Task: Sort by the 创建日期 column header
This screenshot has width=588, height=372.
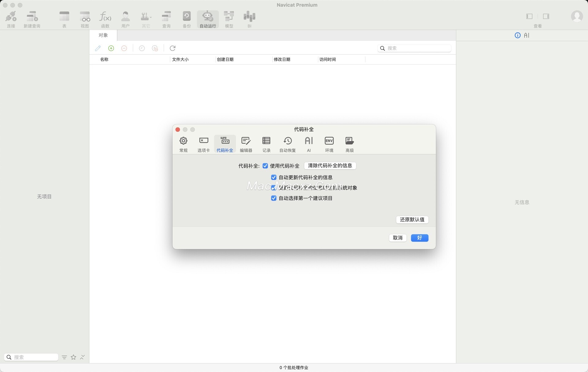Action: pos(225,59)
